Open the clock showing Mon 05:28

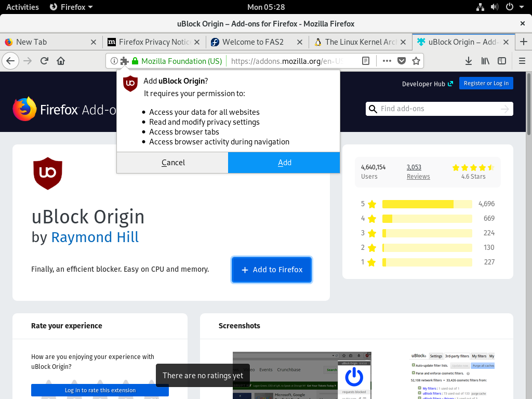(266, 7)
